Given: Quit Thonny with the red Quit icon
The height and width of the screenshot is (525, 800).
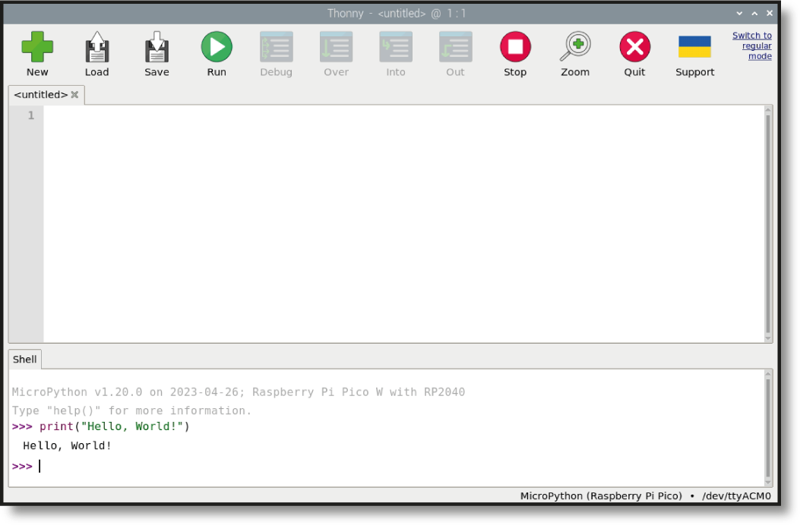Looking at the screenshot, I should (635, 47).
